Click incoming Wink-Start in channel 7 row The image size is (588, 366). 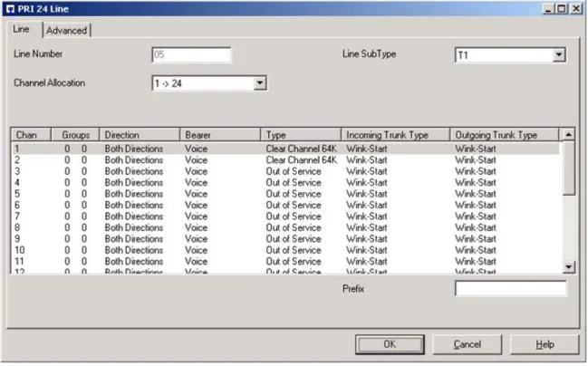(x=367, y=217)
